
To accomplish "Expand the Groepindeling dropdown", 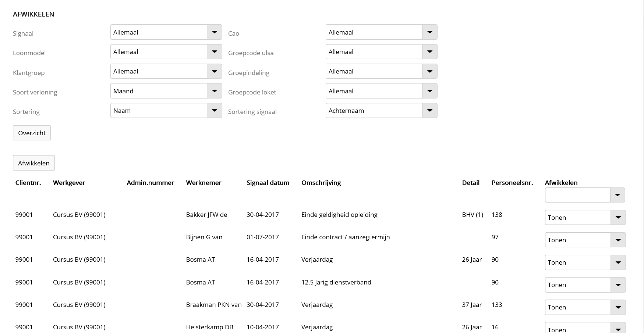I will [381, 71].
